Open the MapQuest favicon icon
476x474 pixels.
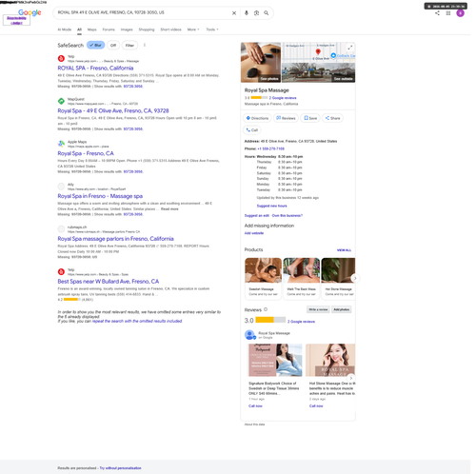point(61,101)
